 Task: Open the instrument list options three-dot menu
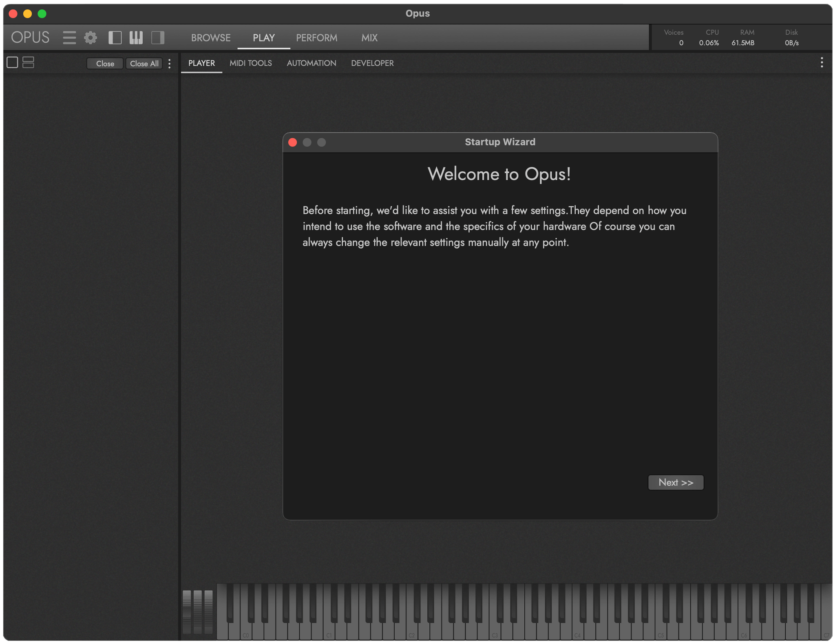tap(170, 63)
